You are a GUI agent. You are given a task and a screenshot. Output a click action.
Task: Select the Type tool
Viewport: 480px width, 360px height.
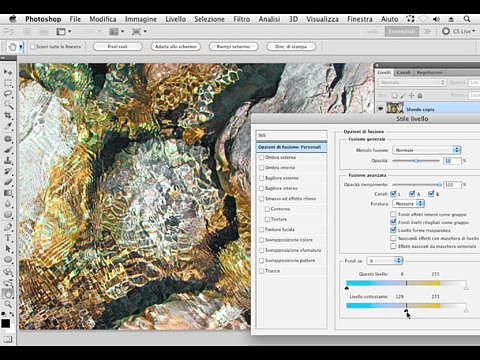point(8,238)
